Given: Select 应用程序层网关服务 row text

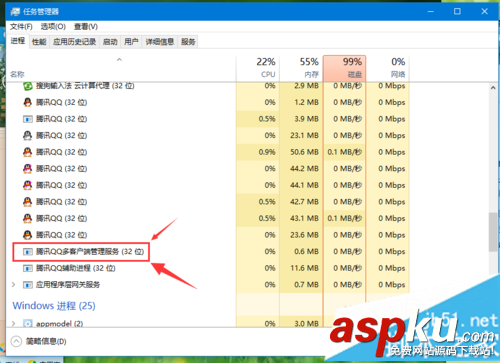Looking at the screenshot, I should [x=68, y=285].
